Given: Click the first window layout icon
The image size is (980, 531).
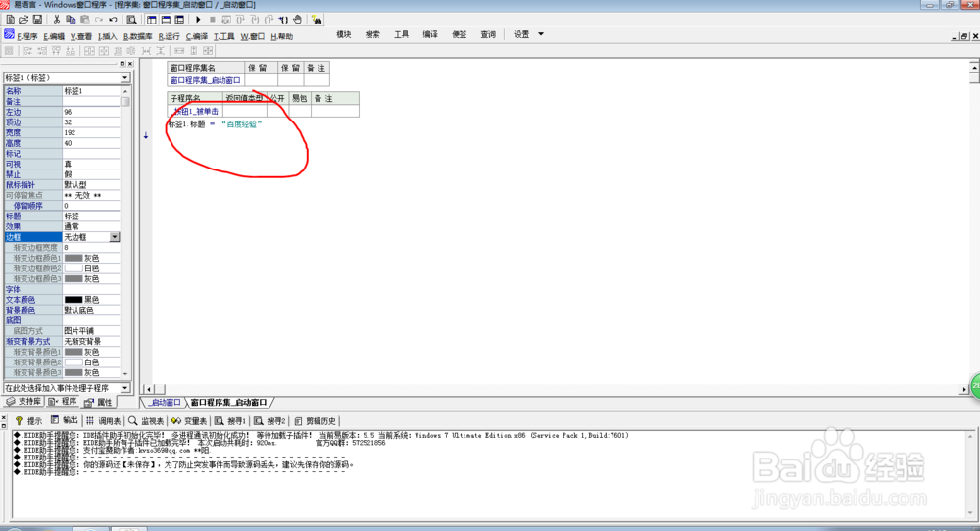Looking at the screenshot, I should [x=152, y=20].
